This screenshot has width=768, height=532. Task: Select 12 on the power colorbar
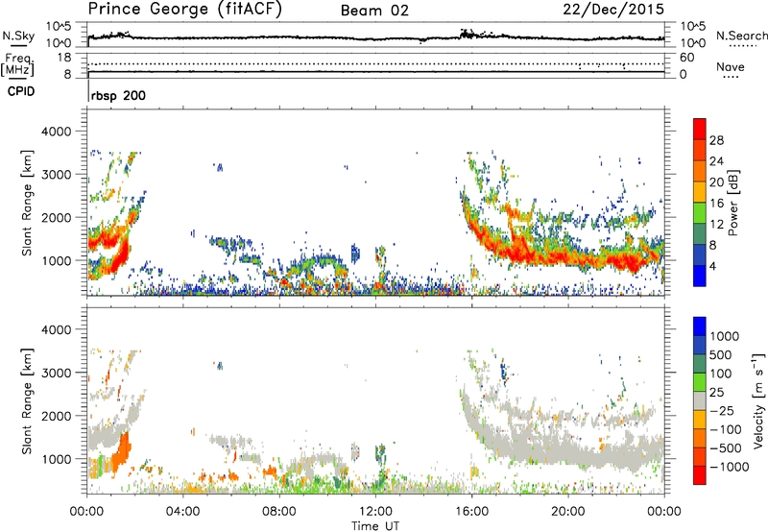point(716,225)
